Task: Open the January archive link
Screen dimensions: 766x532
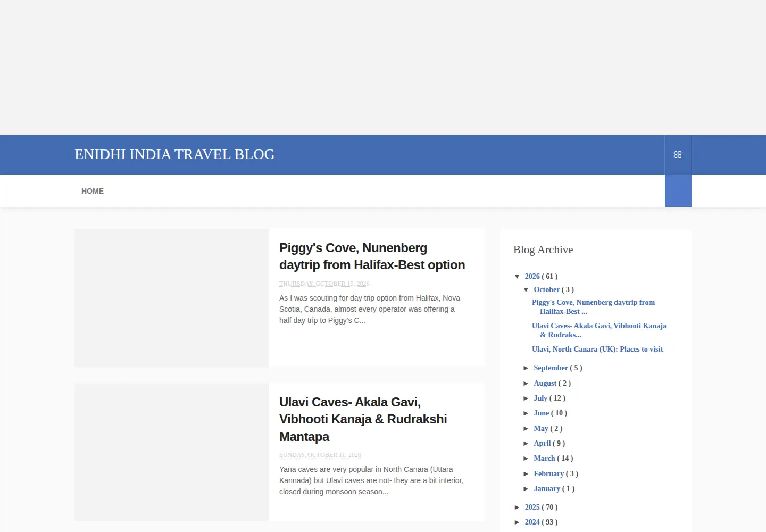Action: coord(547,488)
